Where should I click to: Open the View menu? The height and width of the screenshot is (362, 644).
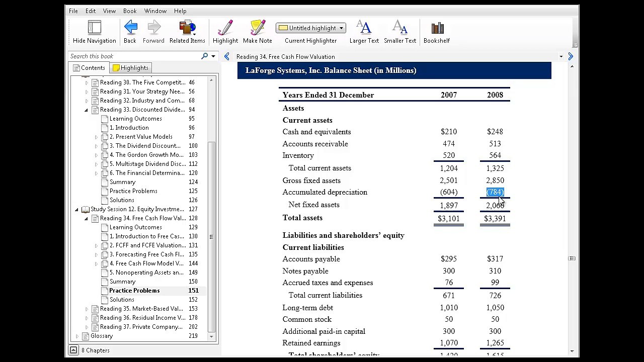[x=109, y=11]
